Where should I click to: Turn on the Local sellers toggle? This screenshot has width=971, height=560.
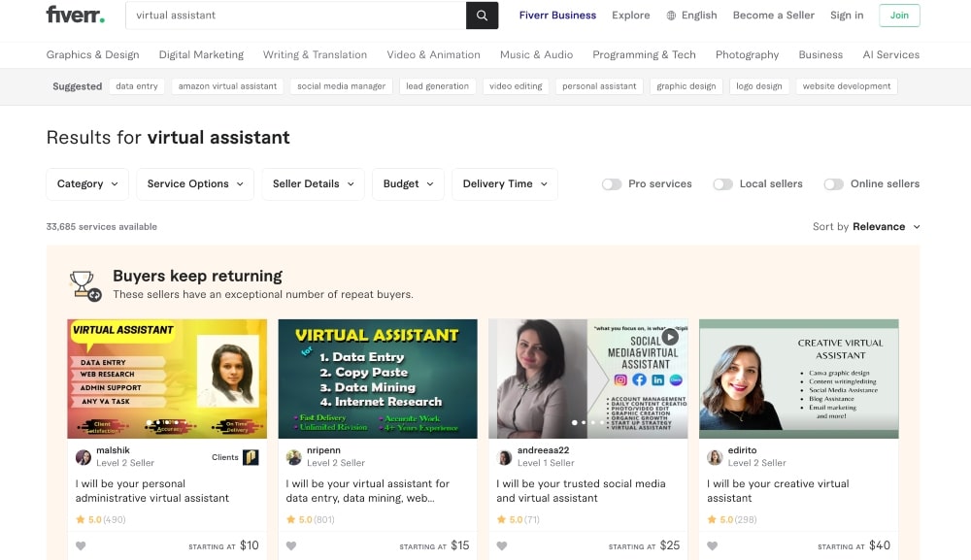click(x=722, y=183)
